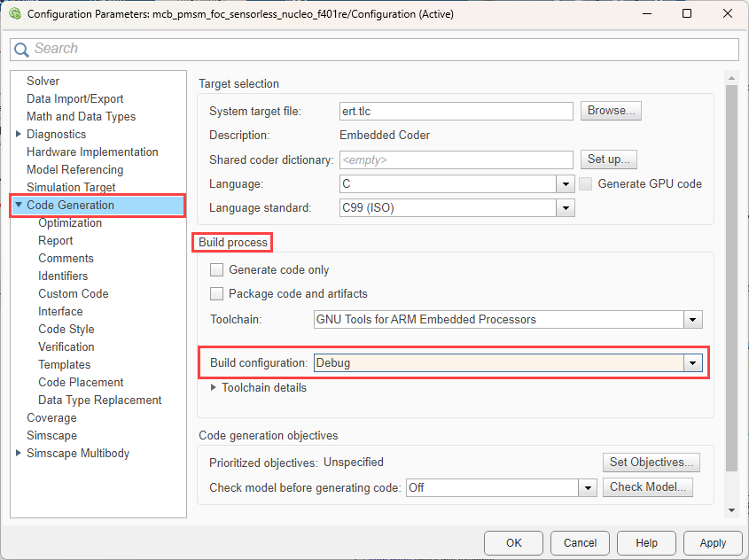Click the search magnifier icon
Screen dimensions: 749x560
click(x=22, y=50)
